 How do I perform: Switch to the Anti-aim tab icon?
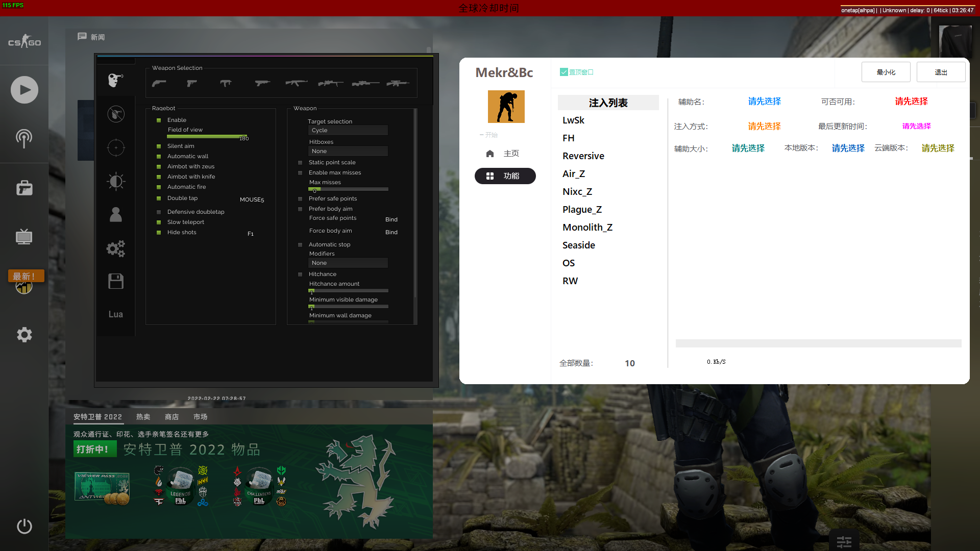click(115, 114)
